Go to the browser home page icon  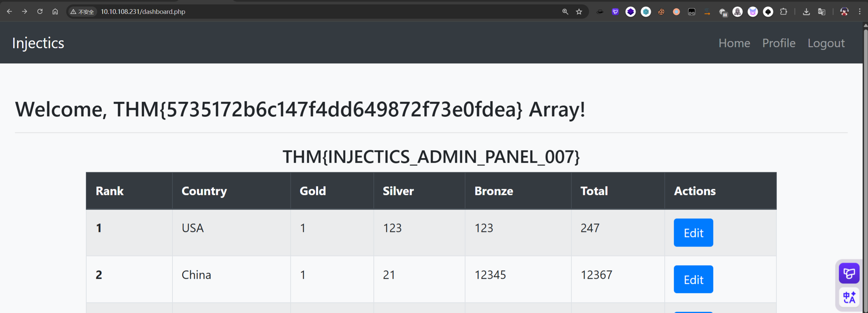[55, 12]
